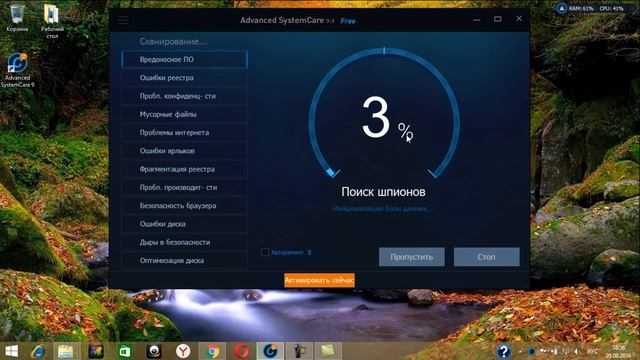Select Безопасность браузера item
This screenshot has width=640, height=360.
pos(184,206)
